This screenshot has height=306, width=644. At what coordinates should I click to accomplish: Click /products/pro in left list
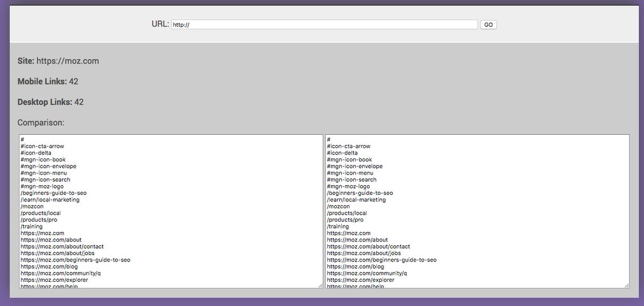click(x=39, y=220)
